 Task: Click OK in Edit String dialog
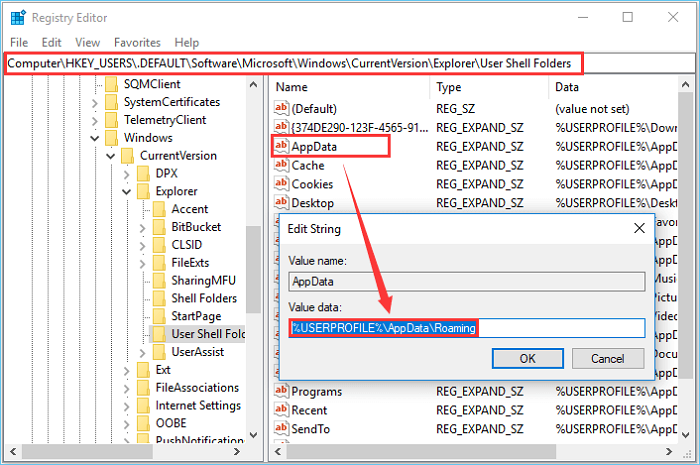(527, 358)
